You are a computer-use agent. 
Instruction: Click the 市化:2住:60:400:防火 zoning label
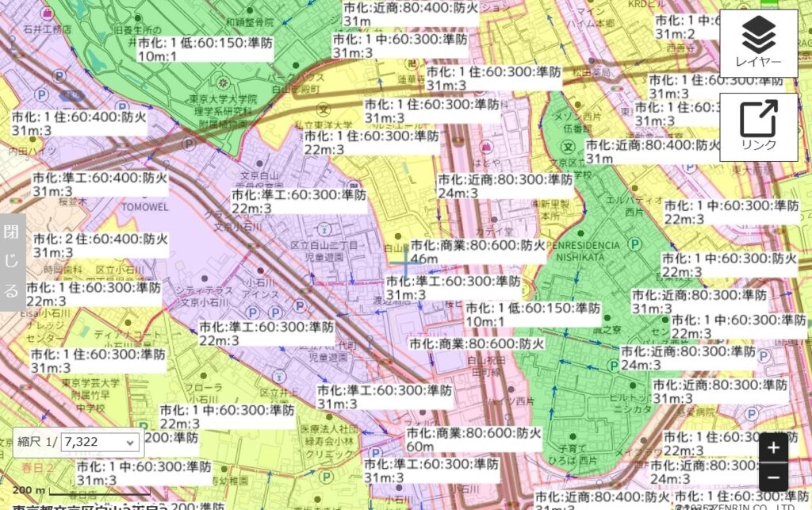click(x=101, y=245)
